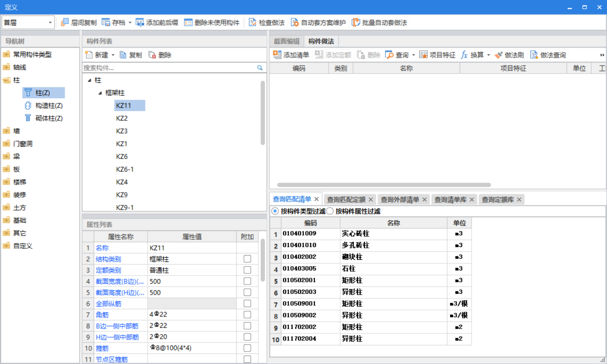607x364 pixels.
Task: Open the 查询 dropdown arrow
Action: (413, 55)
